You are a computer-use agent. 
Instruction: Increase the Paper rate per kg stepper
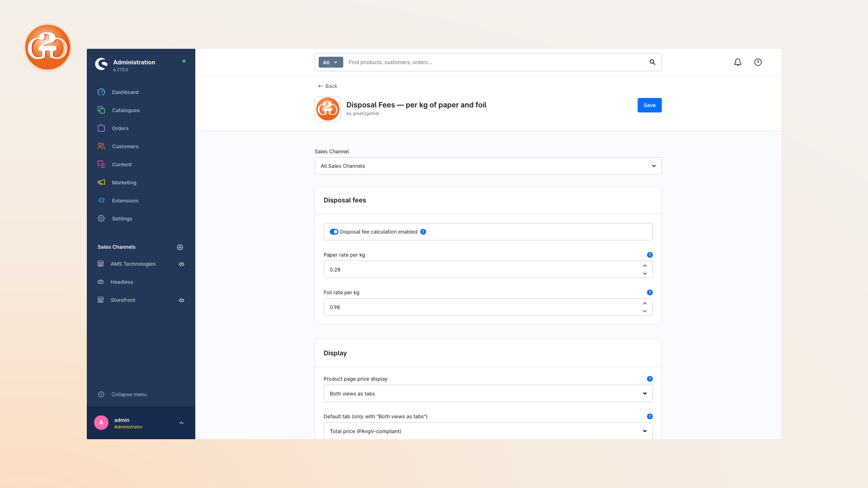645,266
